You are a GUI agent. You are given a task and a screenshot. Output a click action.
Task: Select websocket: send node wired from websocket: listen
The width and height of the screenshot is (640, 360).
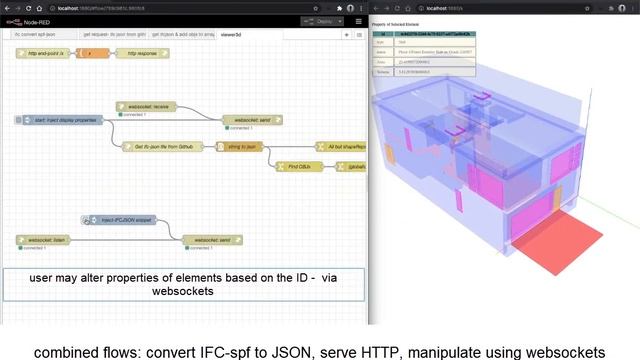[213, 240]
